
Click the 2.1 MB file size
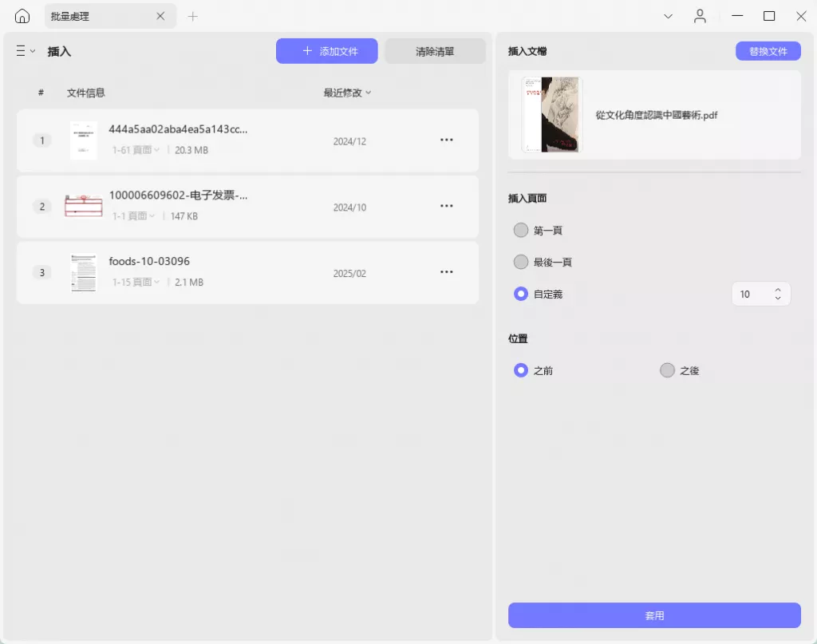point(188,282)
